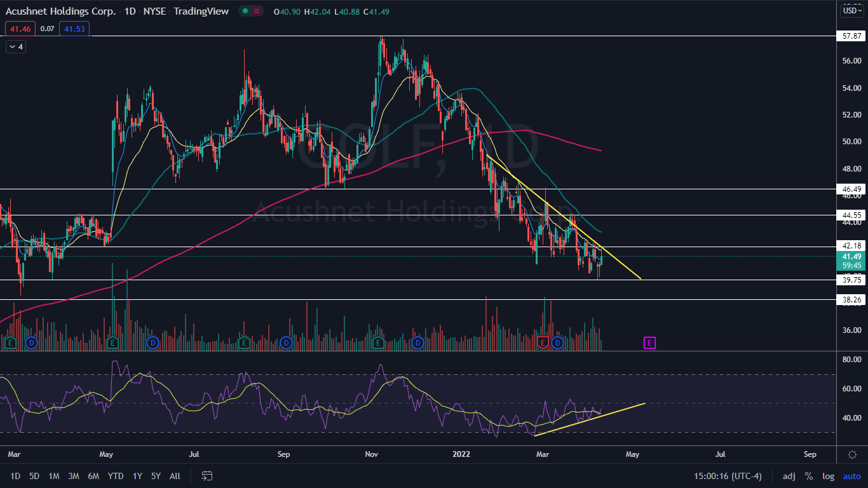Click the magenta upcoming earnings E marker
This screenshot has width=868, height=488.
(649, 343)
